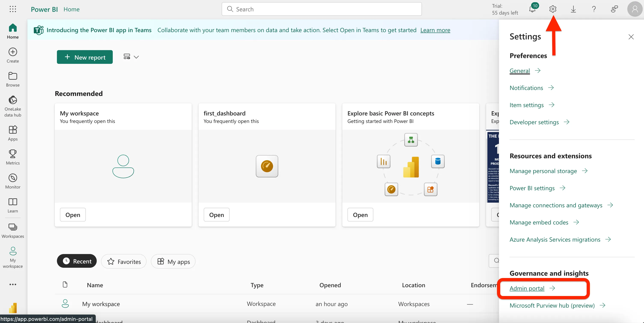Screen dimensions: 644x323
Task: Expand the layout view dropdown chevron
Action: [x=136, y=57]
